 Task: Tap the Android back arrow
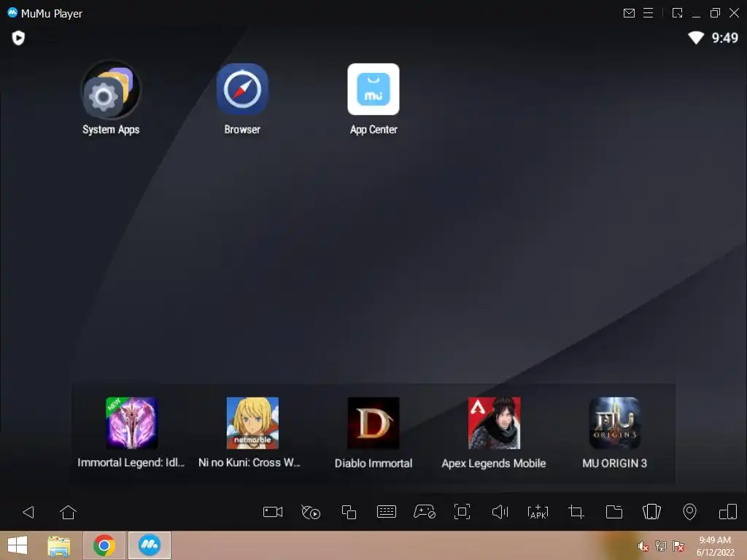tap(28, 512)
